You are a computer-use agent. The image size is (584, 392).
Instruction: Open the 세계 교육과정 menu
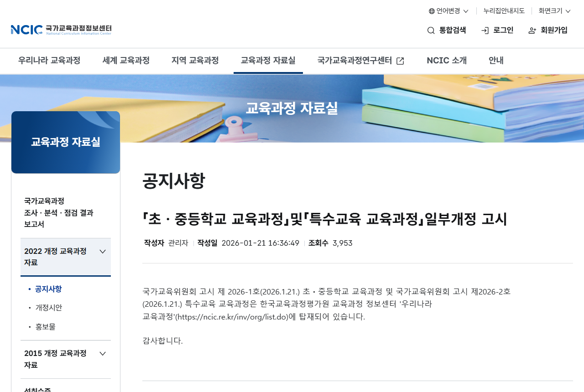(126, 61)
